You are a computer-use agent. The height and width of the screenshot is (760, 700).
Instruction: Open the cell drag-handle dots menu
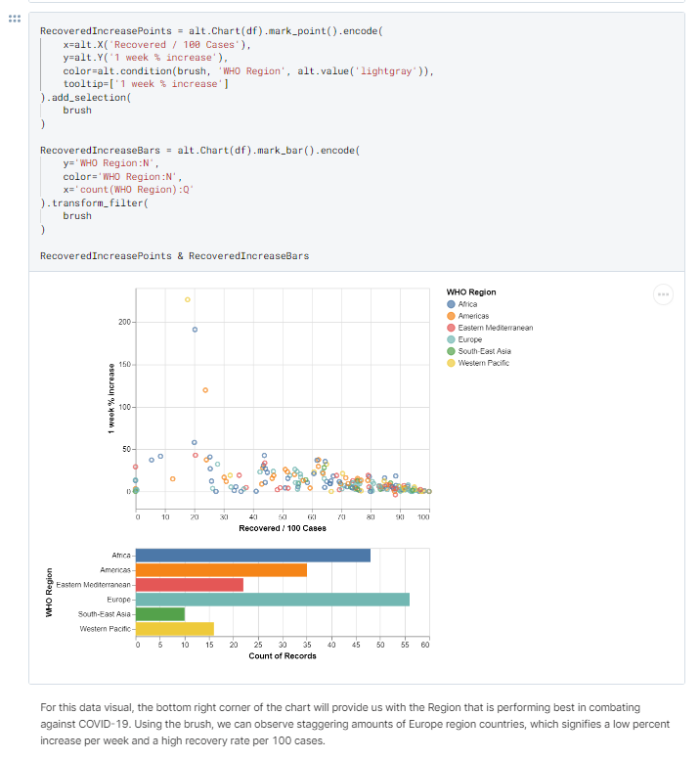click(x=15, y=19)
